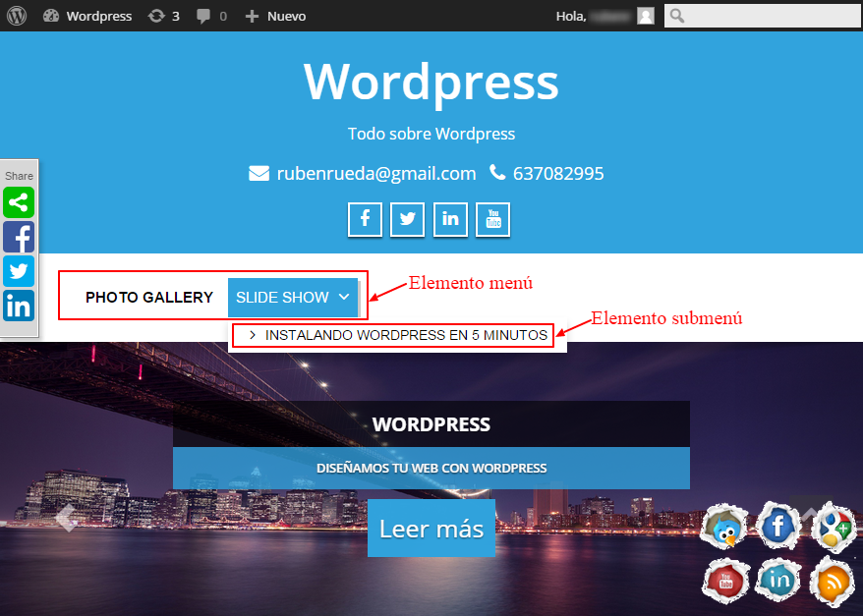This screenshot has height=616, width=863.
Task: Open the comments bubble showing 0
Action: click(211, 16)
